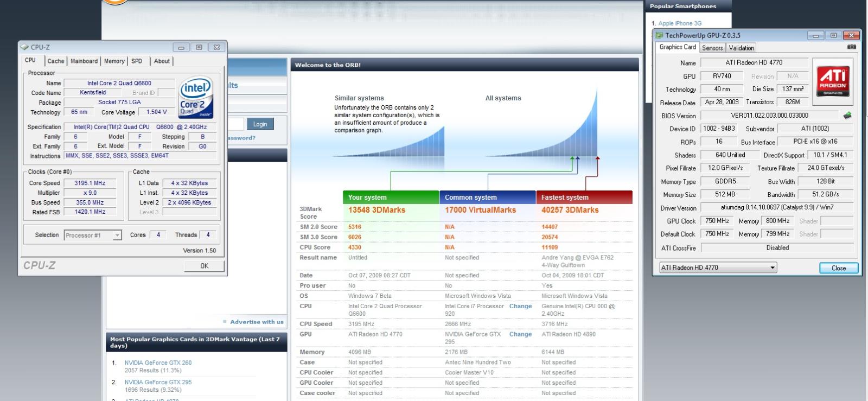
Task: Click the 13548 3DMarks score
Action: [x=376, y=210]
